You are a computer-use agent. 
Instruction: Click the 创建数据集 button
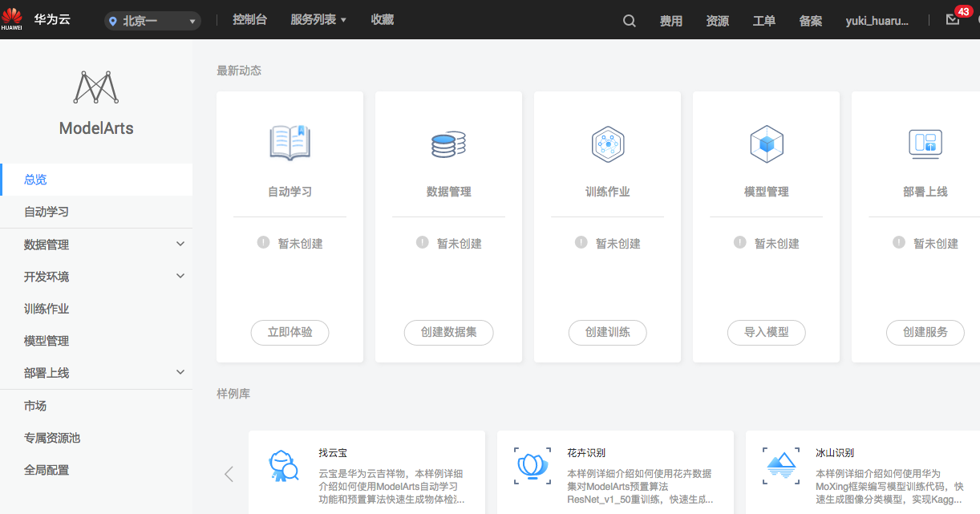click(x=448, y=332)
